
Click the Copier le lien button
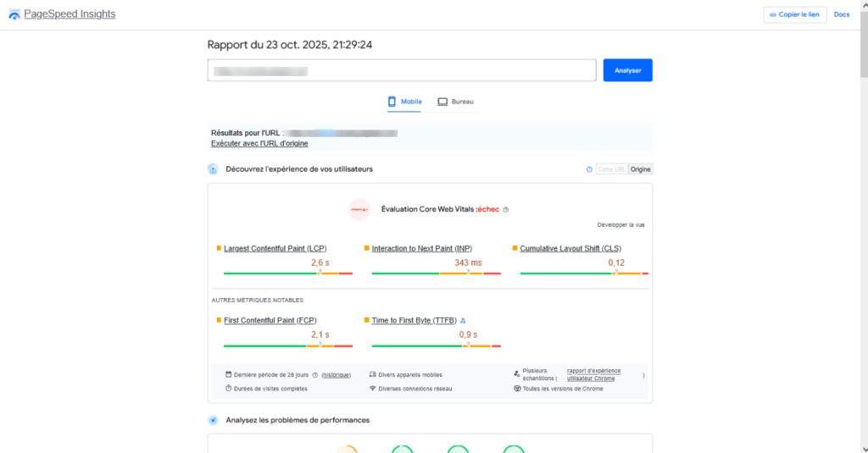tap(794, 14)
